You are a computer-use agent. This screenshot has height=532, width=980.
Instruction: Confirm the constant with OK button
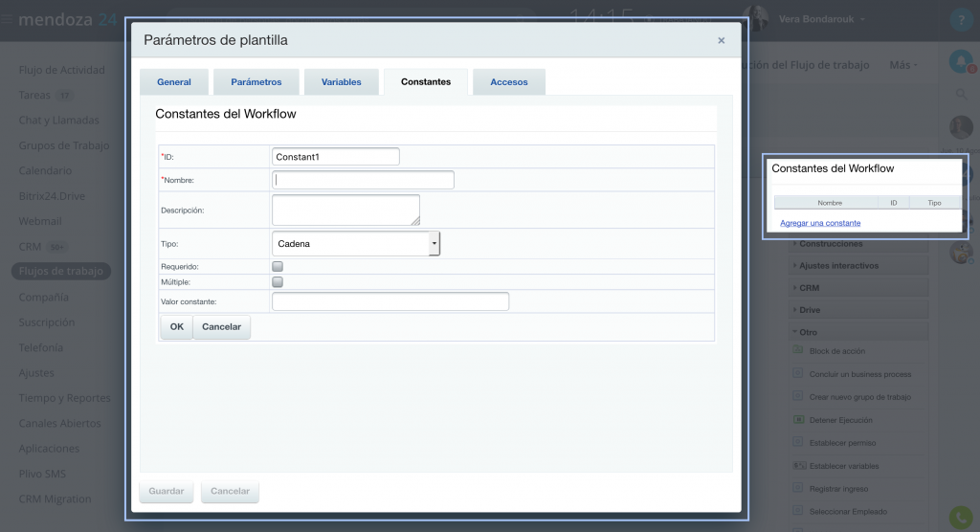[x=177, y=327]
